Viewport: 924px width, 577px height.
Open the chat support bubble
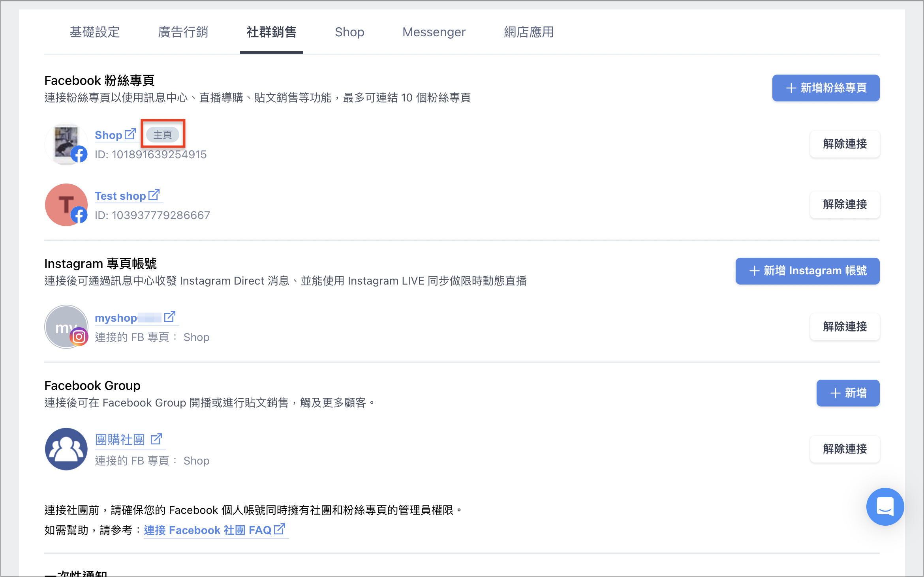coord(885,507)
